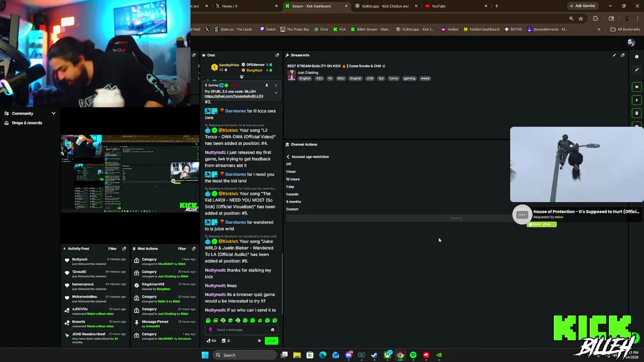Open Mod Actions Filter dropdown
The height and width of the screenshot is (362, 644).
(182, 248)
